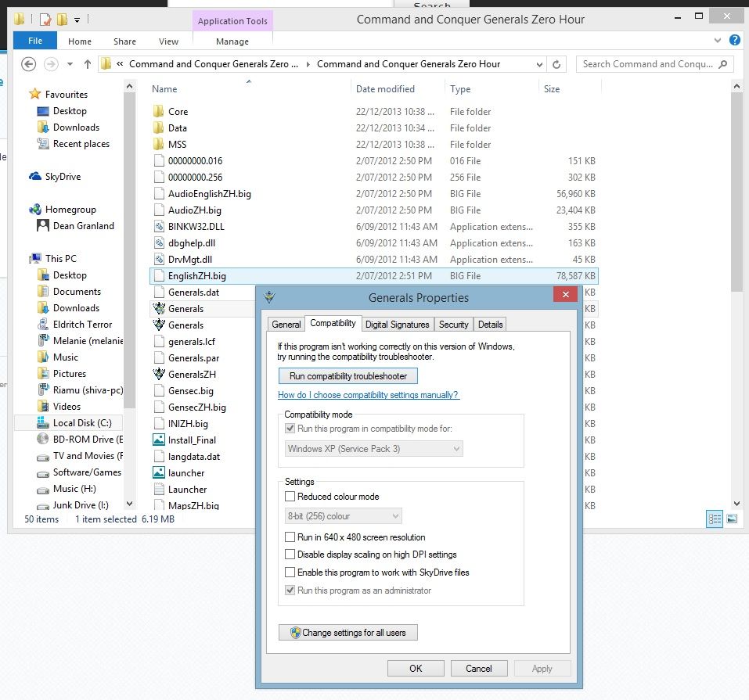Click the SkyDrive cloud icon

[x=35, y=176]
